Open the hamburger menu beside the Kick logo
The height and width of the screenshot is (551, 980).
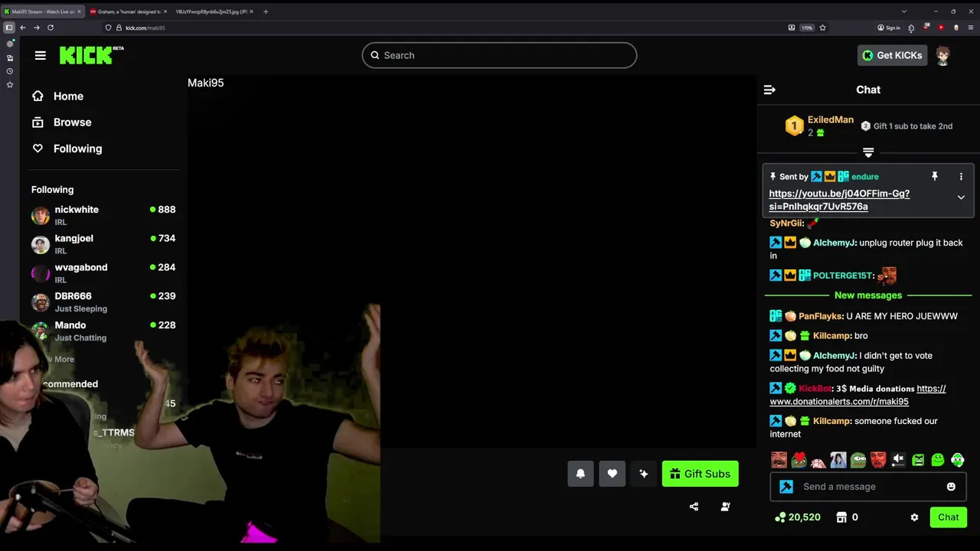pos(41,55)
